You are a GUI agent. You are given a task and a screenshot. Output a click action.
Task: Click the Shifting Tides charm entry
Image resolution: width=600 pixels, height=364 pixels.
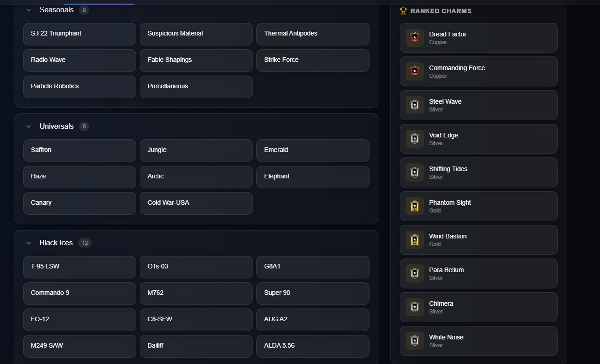click(x=478, y=172)
